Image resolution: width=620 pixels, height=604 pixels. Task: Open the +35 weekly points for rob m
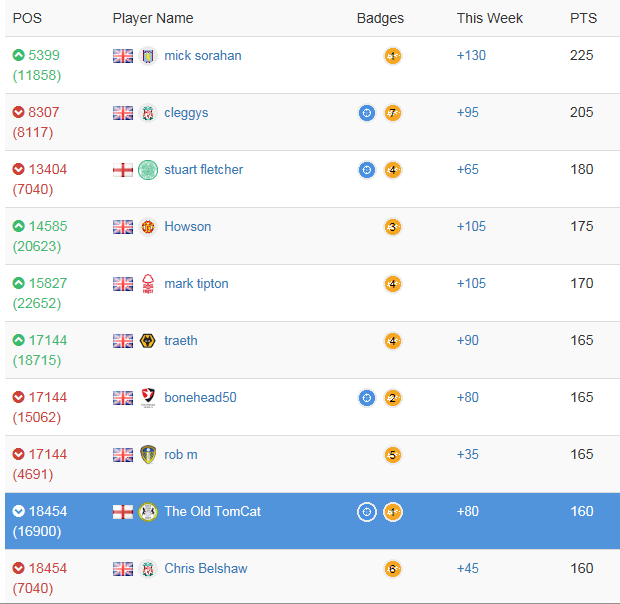click(467, 455)
